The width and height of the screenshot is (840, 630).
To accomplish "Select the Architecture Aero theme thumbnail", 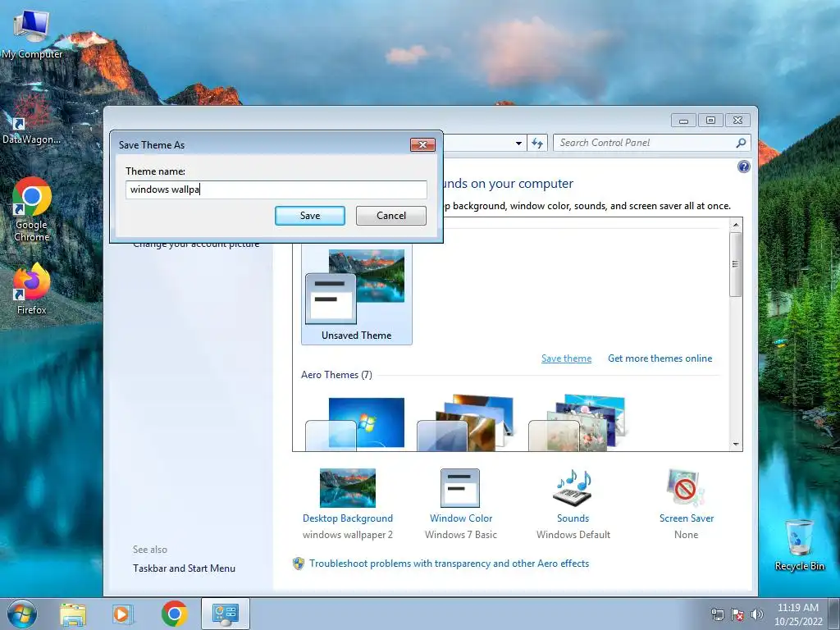I will click(x=465, y=424).
